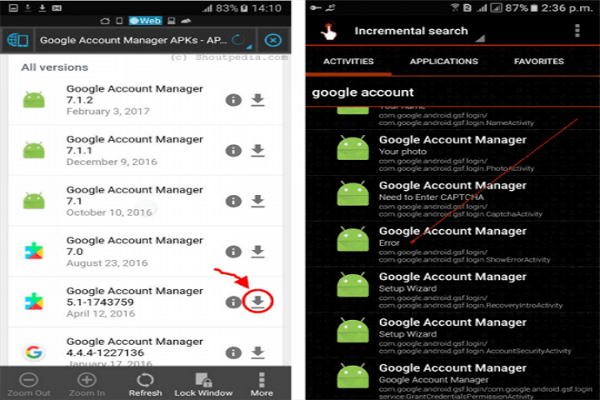This screenshot has width=600, height=400.
Task: Show info for Google Account Manager 5.1-1743759
Action: pyautogui.click(x=233, y=302)
